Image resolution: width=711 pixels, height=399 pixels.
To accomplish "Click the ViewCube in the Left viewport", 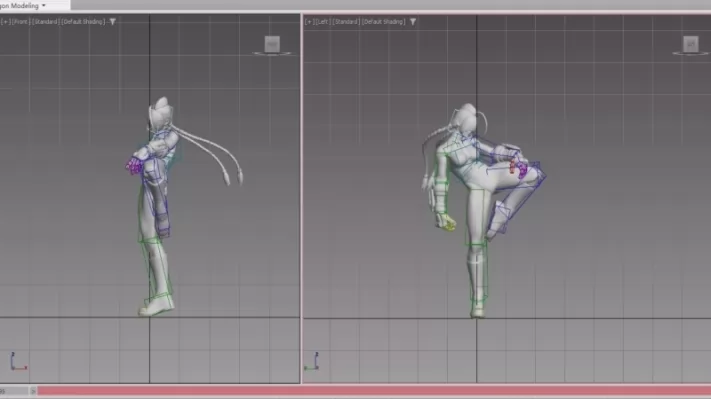I will click(691, 44).
